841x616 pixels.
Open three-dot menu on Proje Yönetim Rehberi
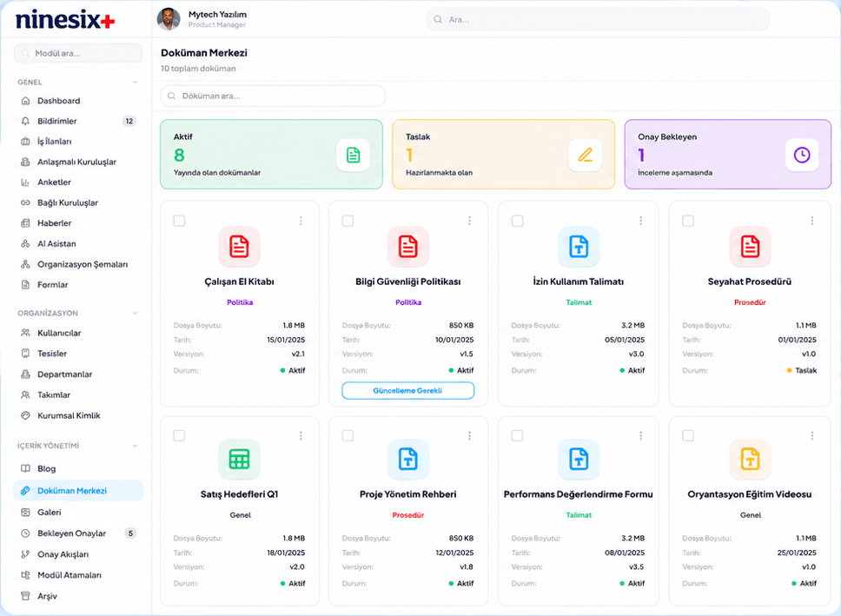tap(469, 435)
